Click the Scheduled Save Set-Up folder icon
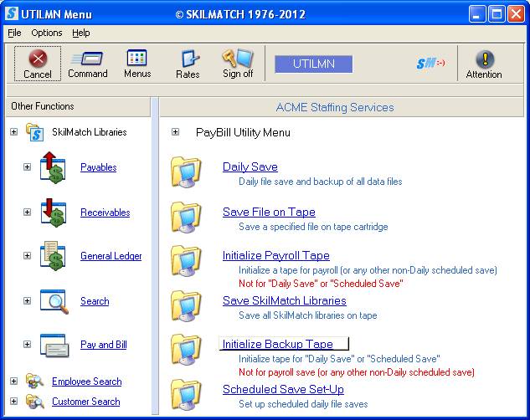This screenshot has width=530, height=420. coord(186,394)
